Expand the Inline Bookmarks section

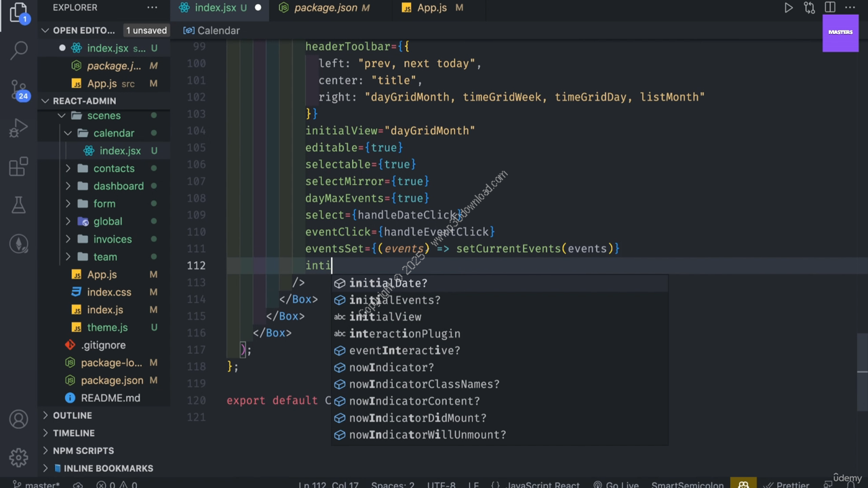pos(103,468)
